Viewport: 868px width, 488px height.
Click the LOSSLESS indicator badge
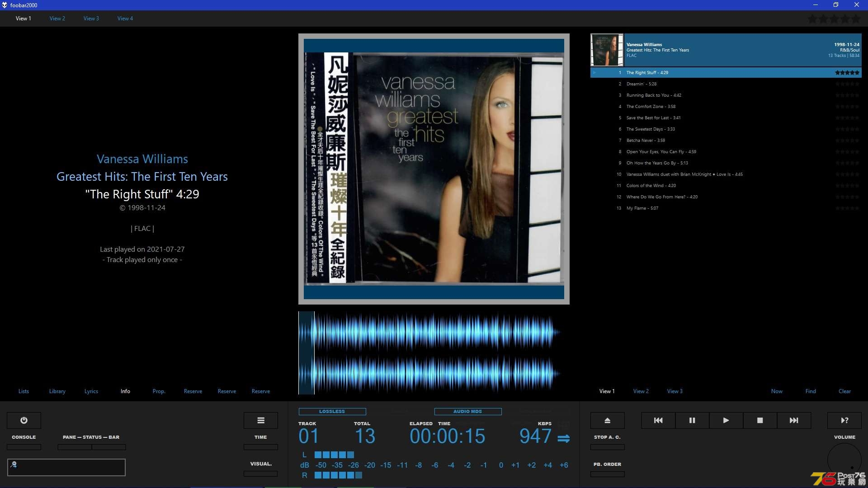click(x=332, y=412)
